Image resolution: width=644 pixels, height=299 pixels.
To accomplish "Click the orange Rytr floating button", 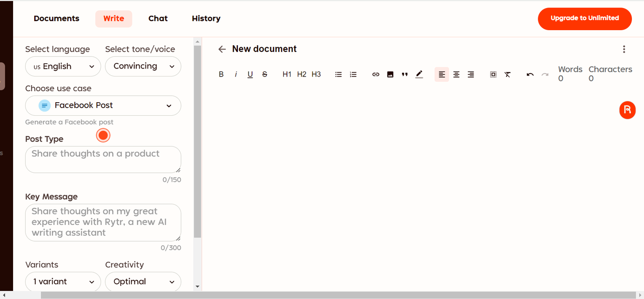I will coord(627,110).
